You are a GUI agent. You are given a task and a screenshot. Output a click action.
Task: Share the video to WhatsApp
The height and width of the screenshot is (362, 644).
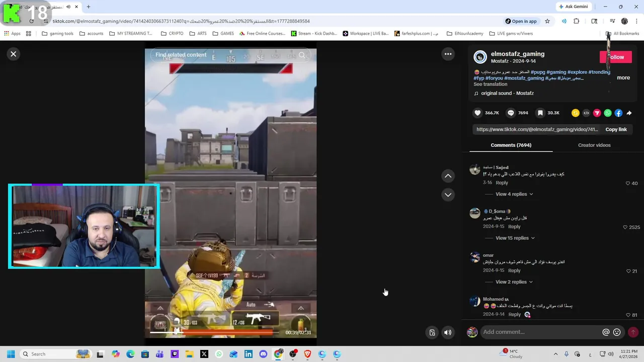tap(608, 113)
